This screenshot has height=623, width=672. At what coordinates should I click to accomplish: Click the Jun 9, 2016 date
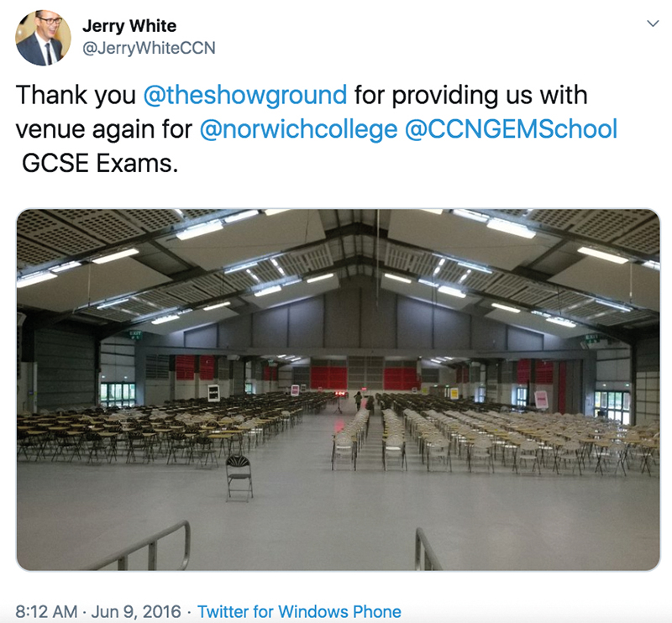click(x=136, y=611)
